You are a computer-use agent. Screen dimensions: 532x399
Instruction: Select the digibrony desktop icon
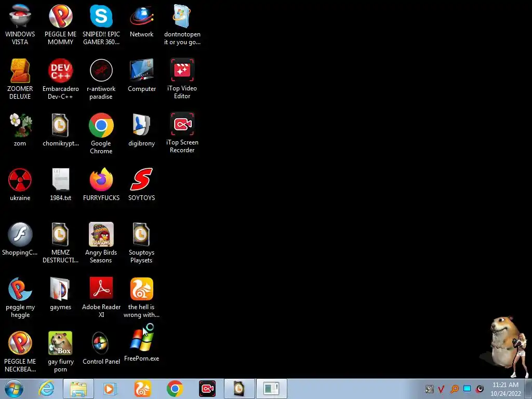(141, 130)
